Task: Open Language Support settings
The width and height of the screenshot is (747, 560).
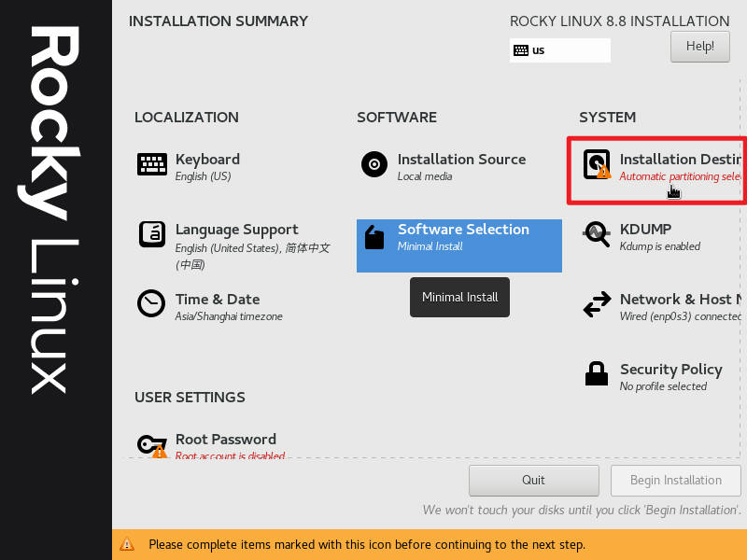Action: 237,230
